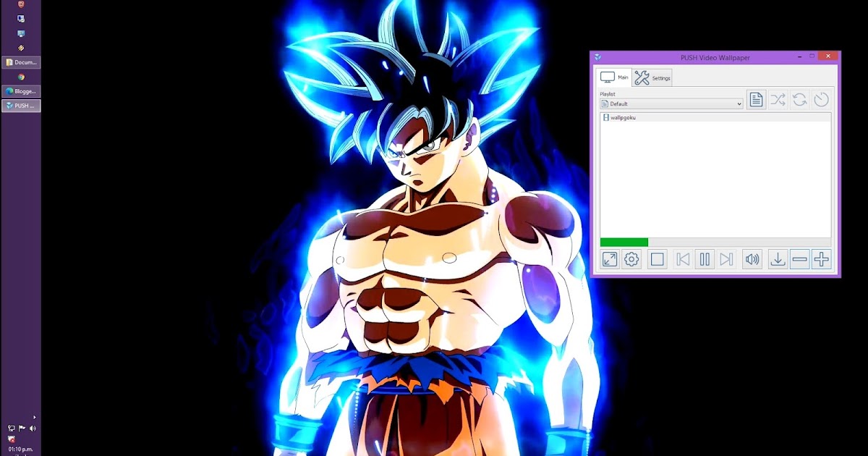The width and height of the screenshot is (868, 456).
Task: Open the gear options icon at bottom
Action: point(631,259)
